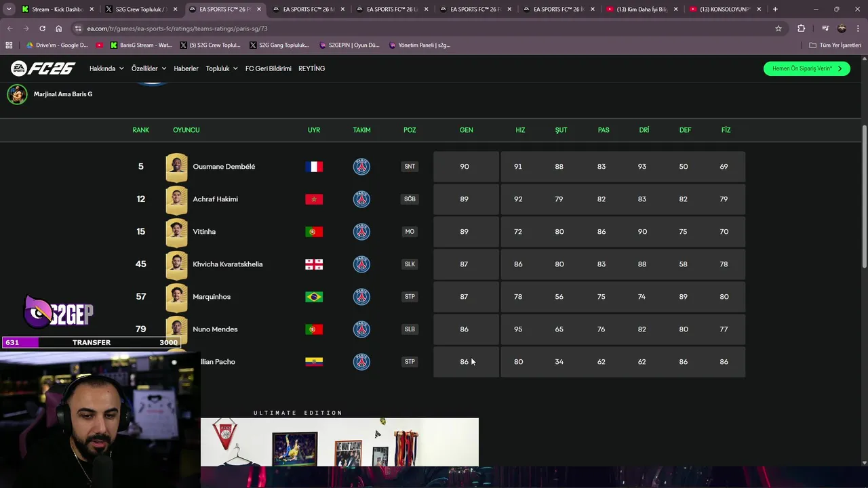868x488 pixels.
Task: Click the SĞB position badge for Hakimi
Action: (410, 199)
